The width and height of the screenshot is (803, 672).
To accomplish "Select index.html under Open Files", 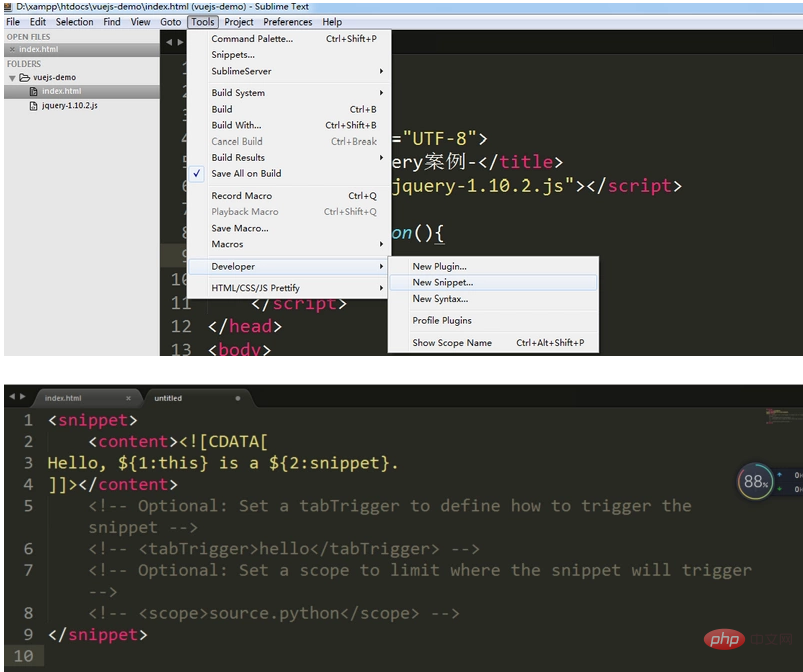I will (82, 50).
